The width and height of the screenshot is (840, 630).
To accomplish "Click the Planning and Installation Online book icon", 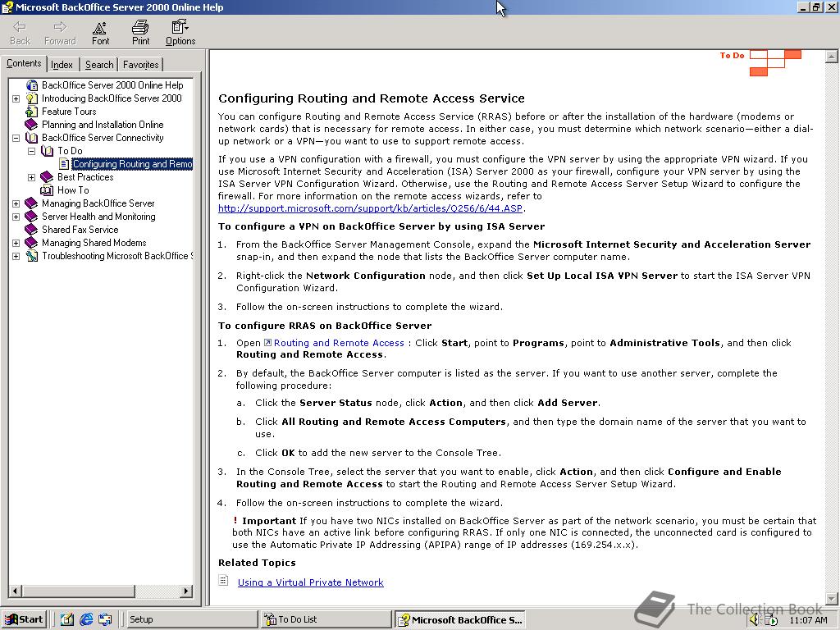I will coord(32,125).
